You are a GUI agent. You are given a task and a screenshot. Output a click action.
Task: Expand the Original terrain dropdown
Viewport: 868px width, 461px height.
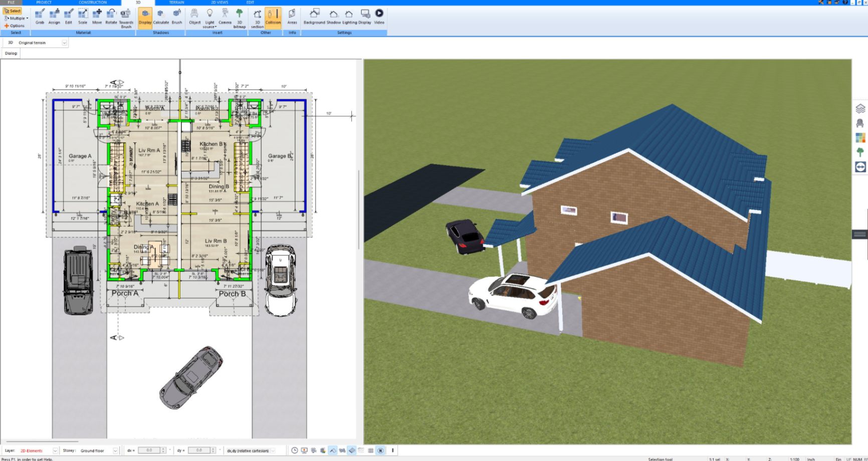(64, 43)
